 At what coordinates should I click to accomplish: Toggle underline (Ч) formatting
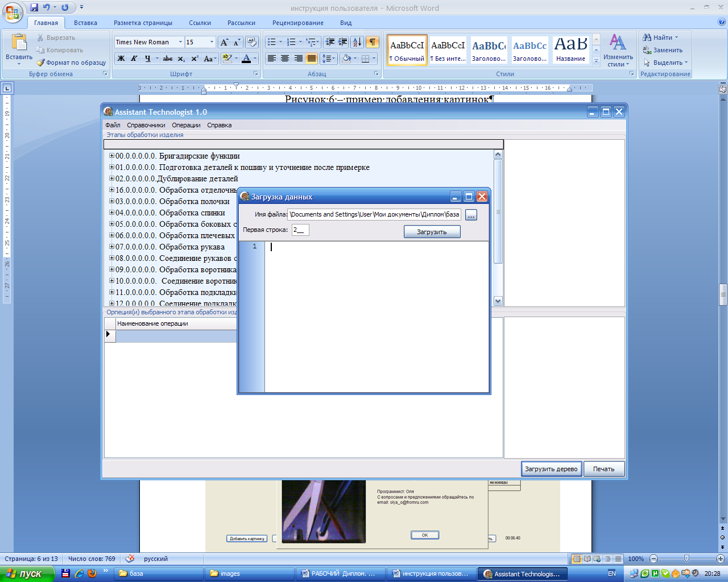tap(147, 58)
